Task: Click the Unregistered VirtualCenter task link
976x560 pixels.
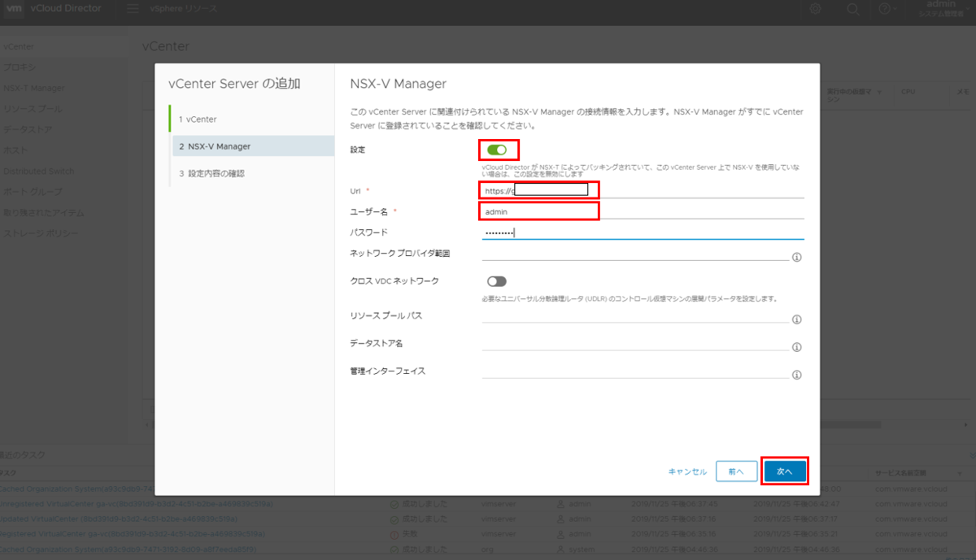Action: point(137,504)
